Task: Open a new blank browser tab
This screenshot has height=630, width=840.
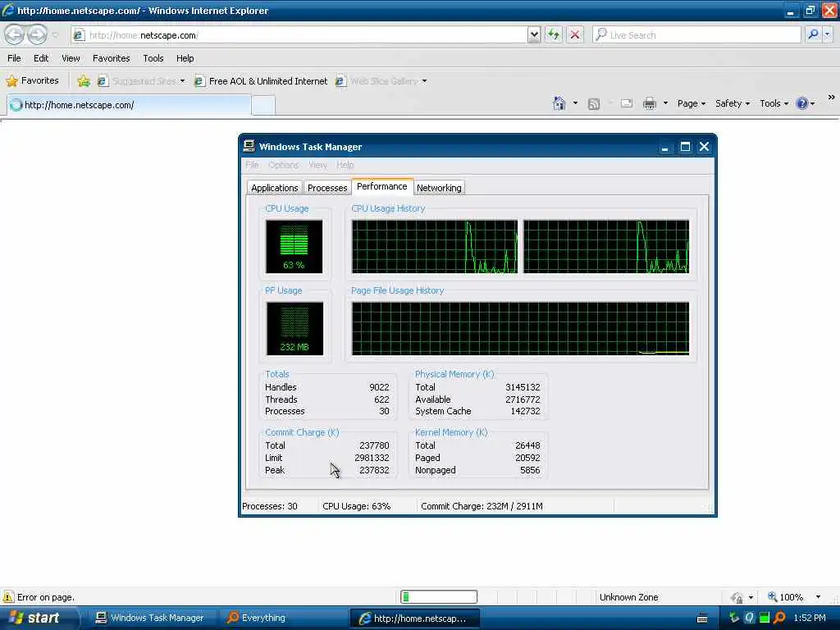Action: [x=263, y=105]
